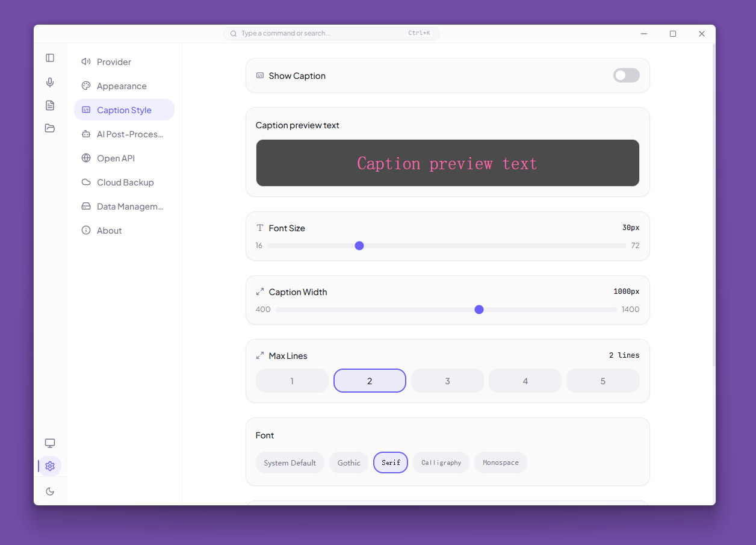Click the search magnifier icon

[x=234, y=34]
